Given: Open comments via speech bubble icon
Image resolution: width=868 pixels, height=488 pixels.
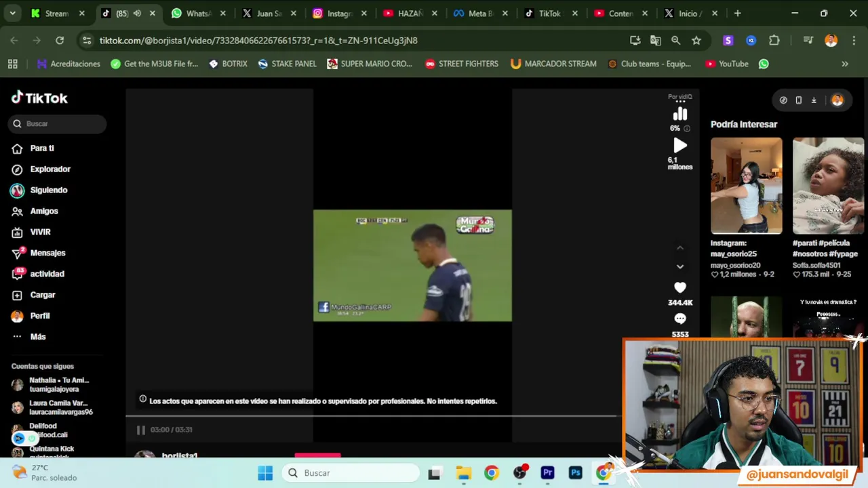Looking at the screenshot, I should pyautogui.click(x=680, y=319).
